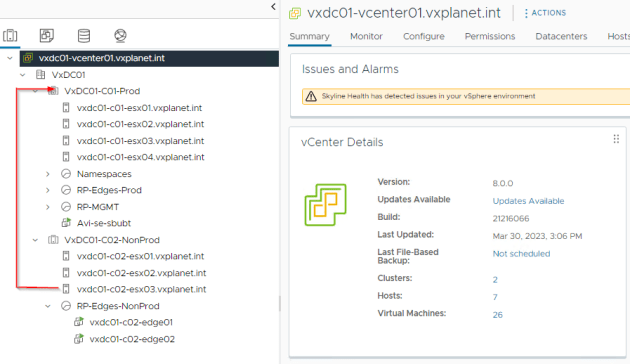Select VxDC01-C01-Prod cluster in tree

click(102, 91)
